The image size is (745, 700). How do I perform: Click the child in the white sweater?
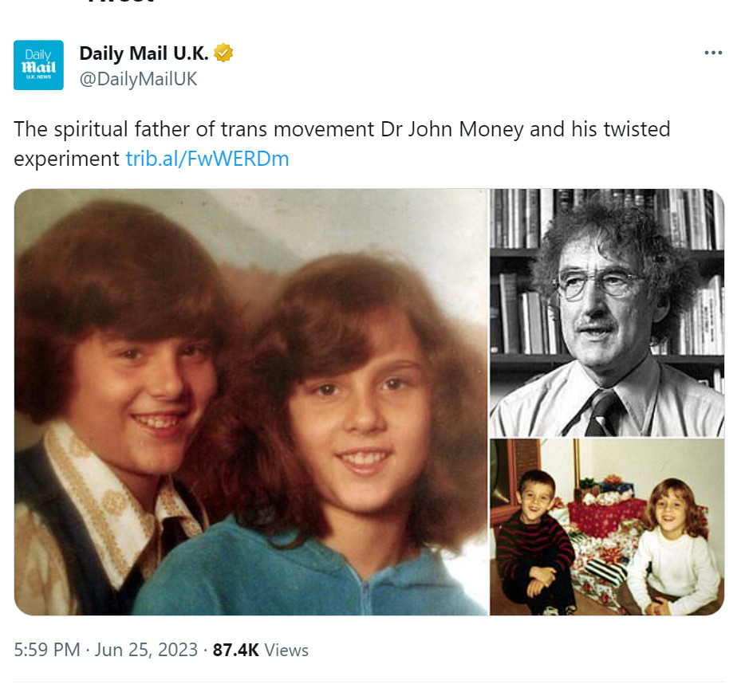(x=672, y=550)
